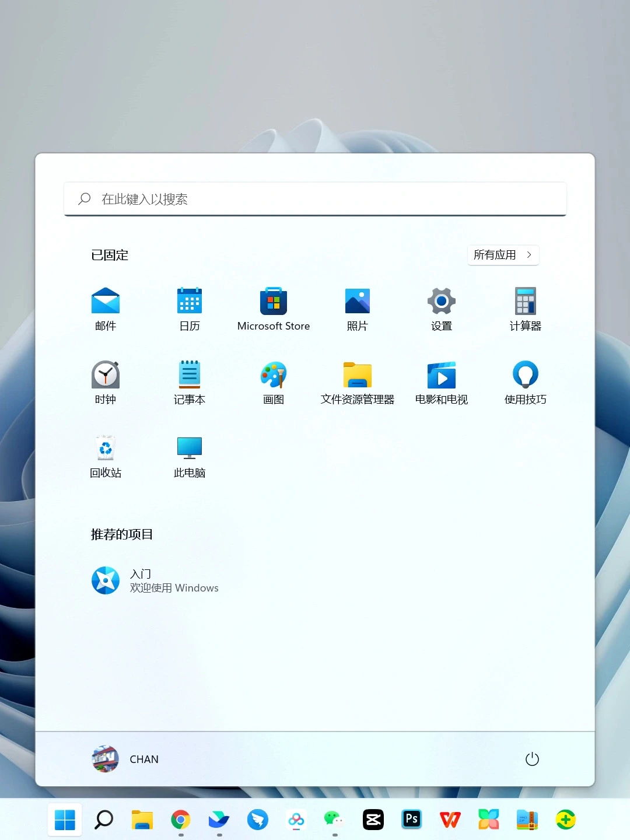
Task: Open 此电脑 (This PC)
Action: point(189,456)
